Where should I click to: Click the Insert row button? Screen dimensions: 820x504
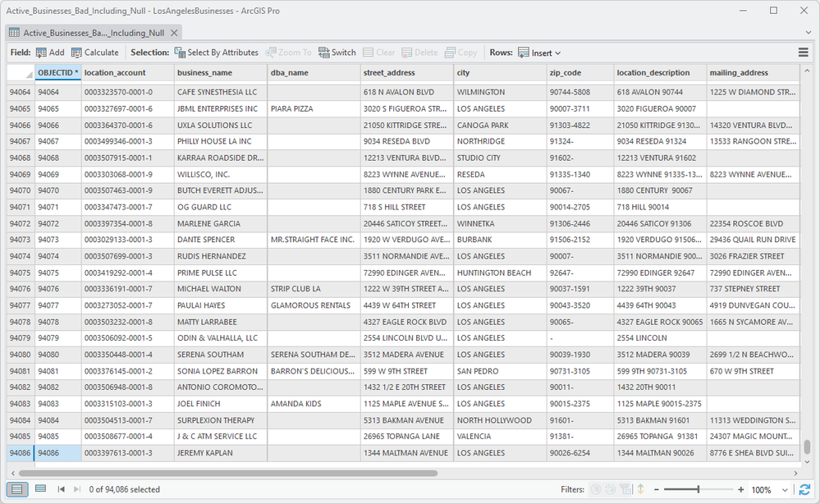(535, 53)
